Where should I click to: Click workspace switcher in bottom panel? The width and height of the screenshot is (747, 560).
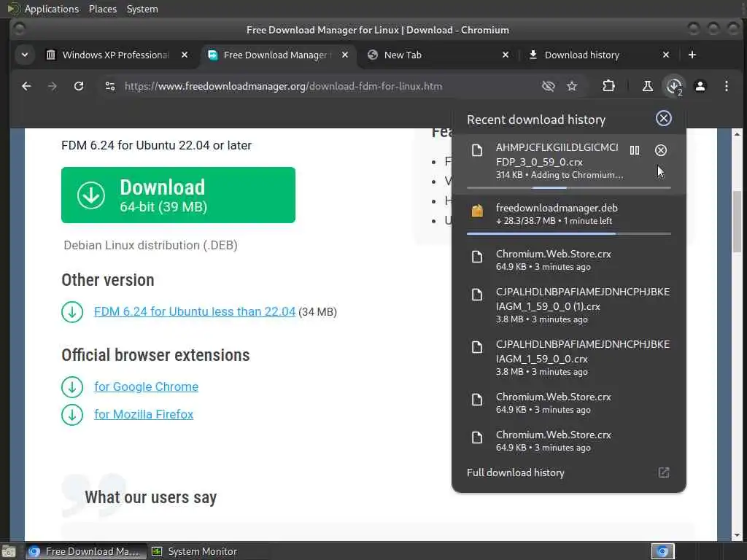pyautogui.click(x=662, y=551)
